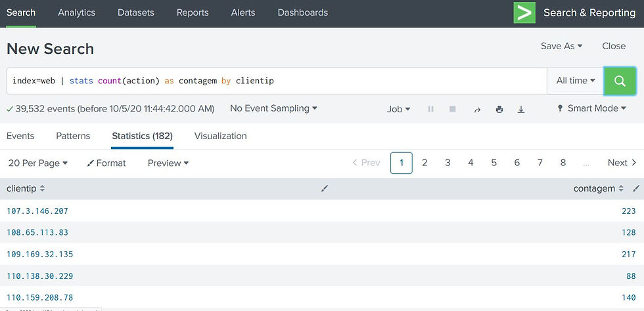The width and height of the screenshot is (644, 311).
Task: Select the Statistics (182) tab
Action: (142, 136)
